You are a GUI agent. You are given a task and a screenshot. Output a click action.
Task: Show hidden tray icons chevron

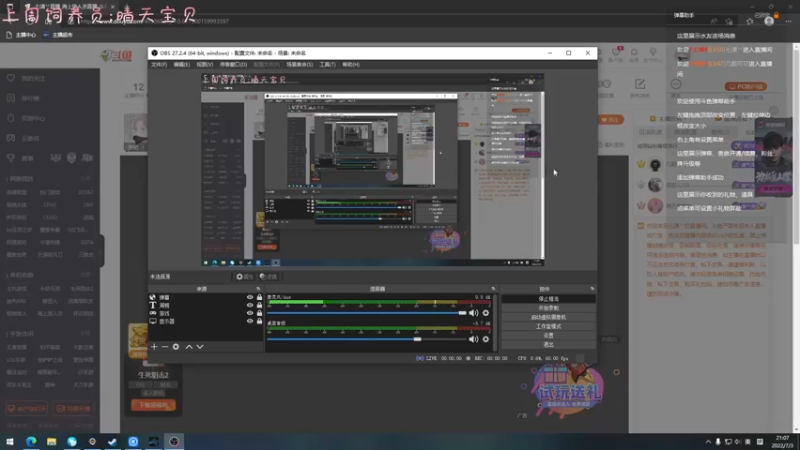(708, 442)
